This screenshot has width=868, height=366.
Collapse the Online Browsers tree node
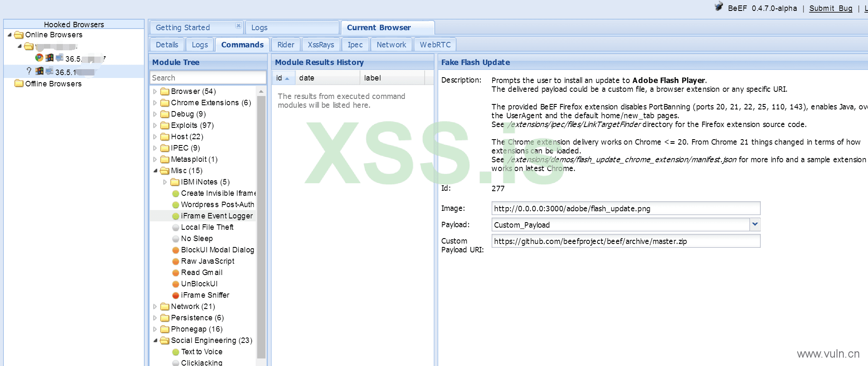pos(9,35)
